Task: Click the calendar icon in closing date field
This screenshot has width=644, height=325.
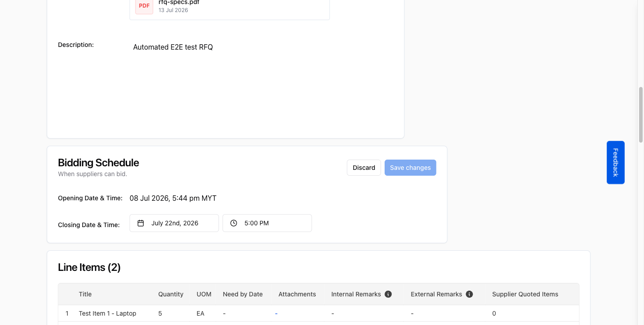Action: (x=140, y=223)
